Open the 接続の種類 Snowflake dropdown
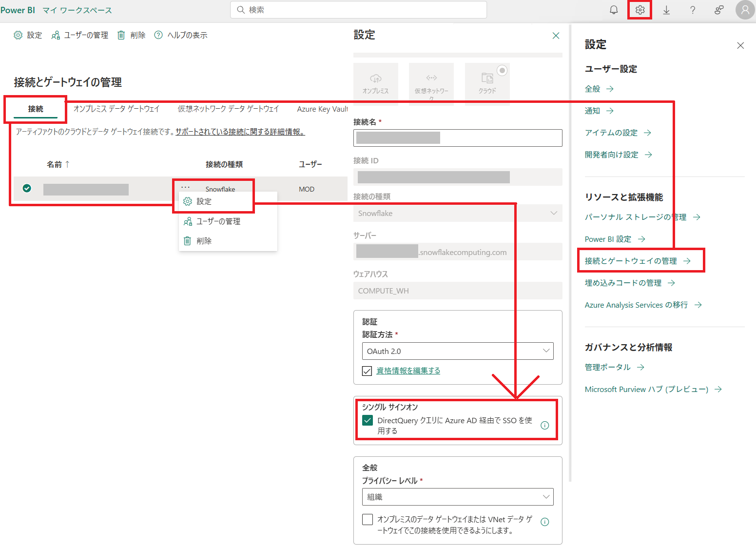756x548 pixels. pos(458,213)
